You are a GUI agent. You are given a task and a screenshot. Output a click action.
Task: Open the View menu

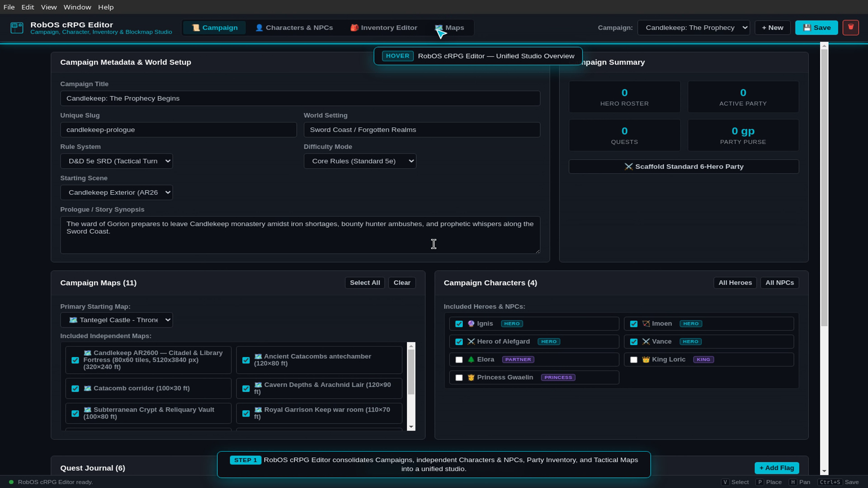pyautogui.click(x=49, y=7)
